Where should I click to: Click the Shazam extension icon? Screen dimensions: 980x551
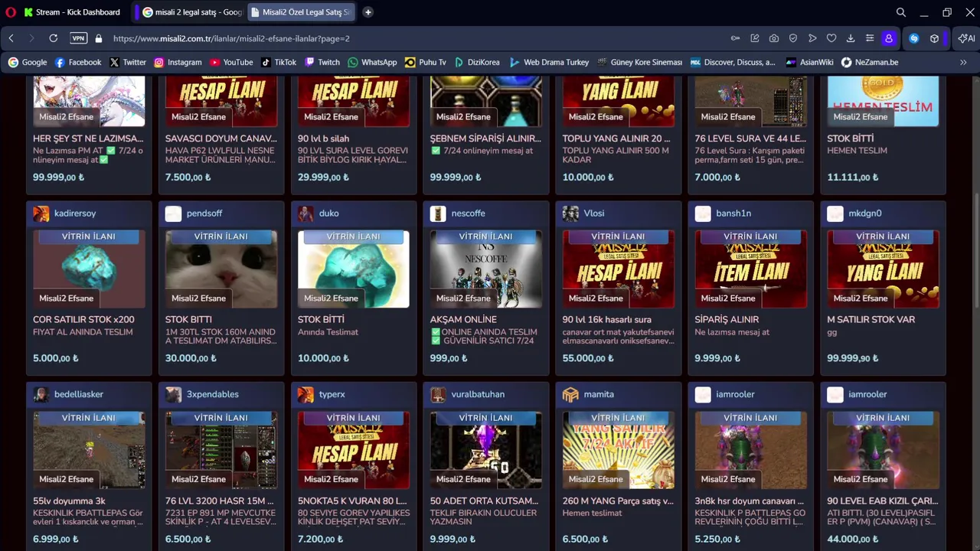pos(914,38)
